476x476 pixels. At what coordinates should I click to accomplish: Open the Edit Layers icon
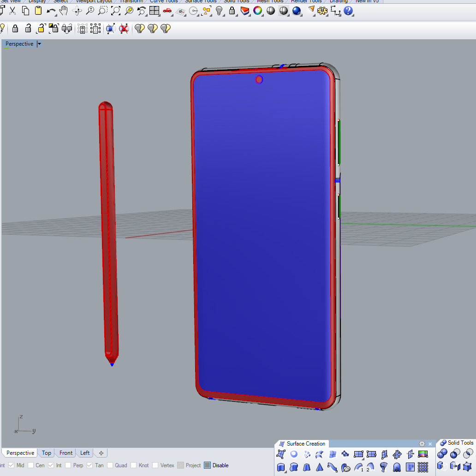[x=245, y=11]
